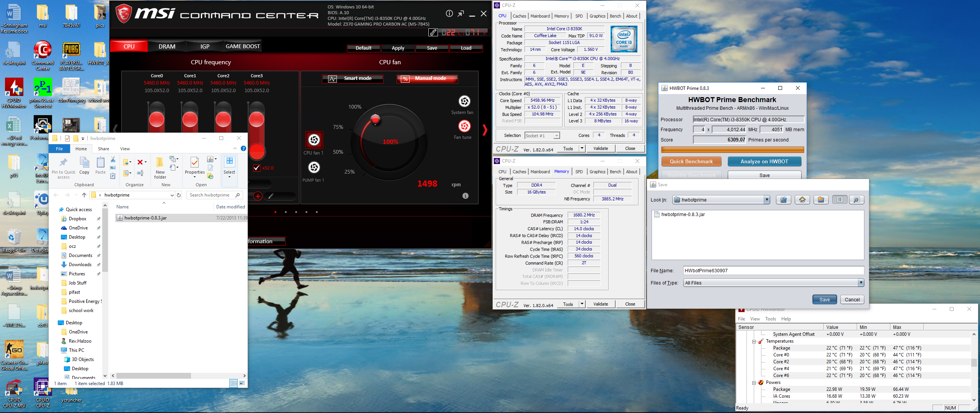Adjust the Core0 frequency slider knob
Viewport: 980px width, 413px height.
tap(157, 119)
